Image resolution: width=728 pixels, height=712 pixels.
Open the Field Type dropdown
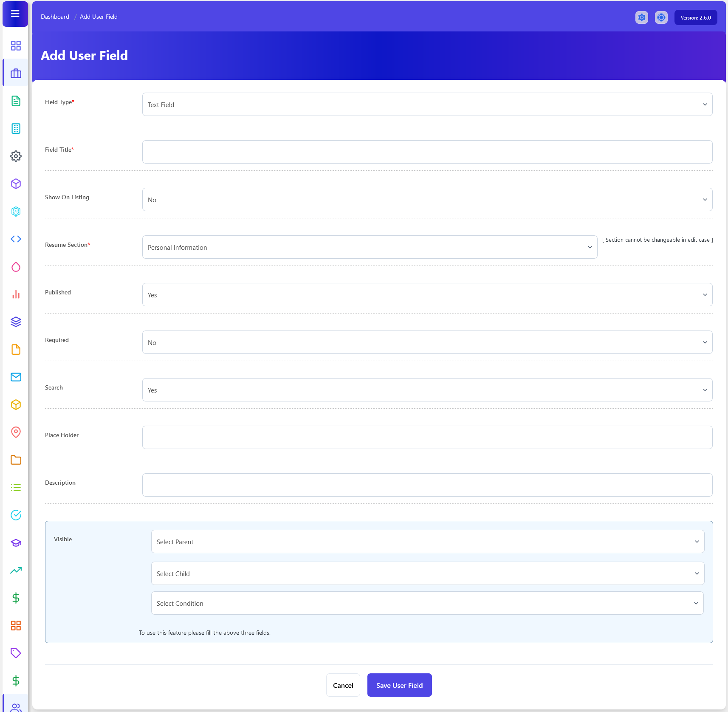coord(427,105)
